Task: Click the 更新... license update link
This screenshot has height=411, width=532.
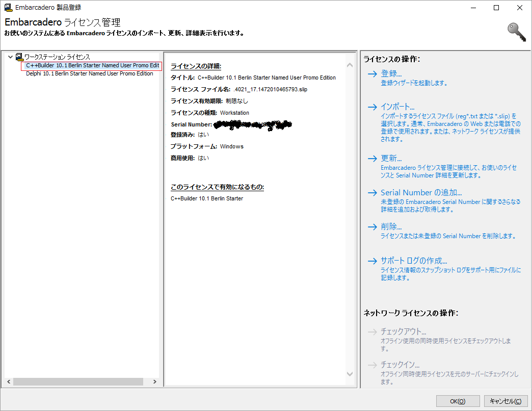Action: (391, 159)
